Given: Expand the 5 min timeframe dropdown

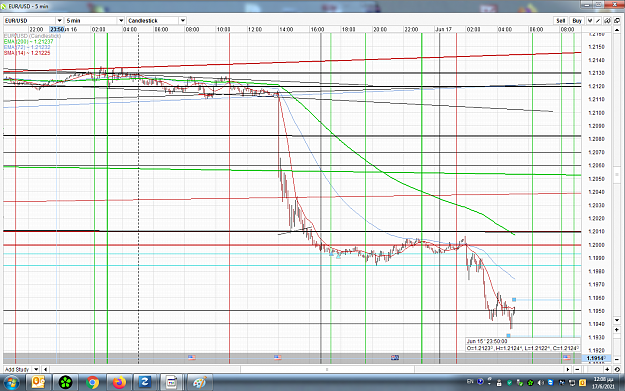Looking at the screenshot, I should tap(121, 20).
